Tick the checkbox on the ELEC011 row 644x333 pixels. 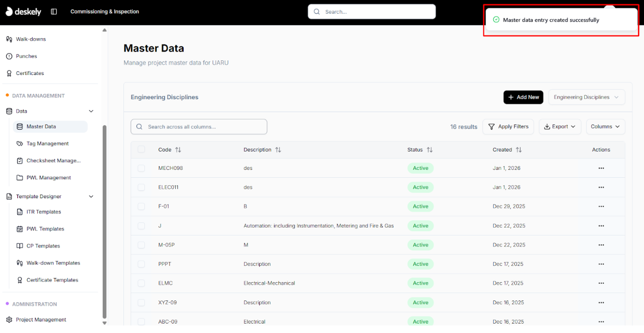(x=141, y=187)
